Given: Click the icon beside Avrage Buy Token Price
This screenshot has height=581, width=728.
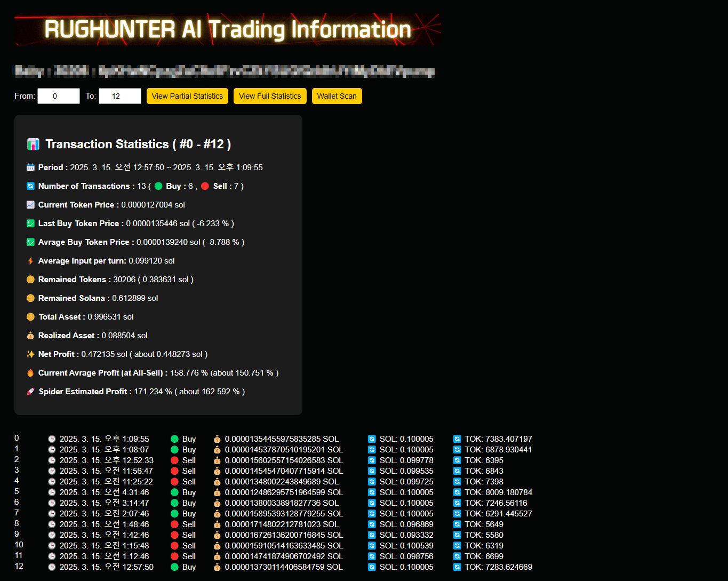Looking at the screenshot, I should pos(30,242).
